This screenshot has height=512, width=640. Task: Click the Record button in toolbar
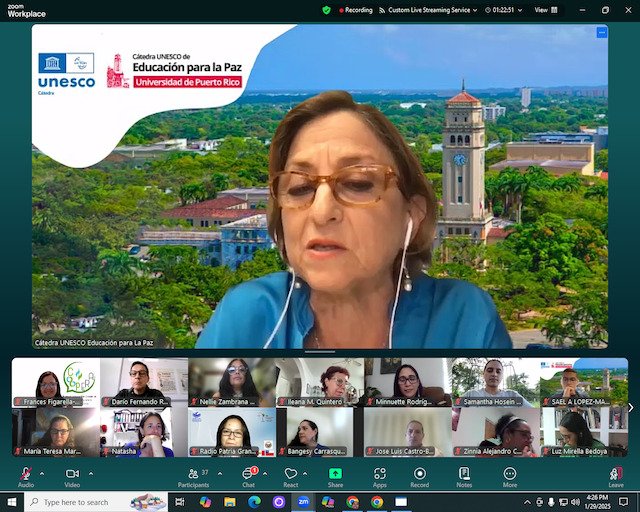pos(420,476)
